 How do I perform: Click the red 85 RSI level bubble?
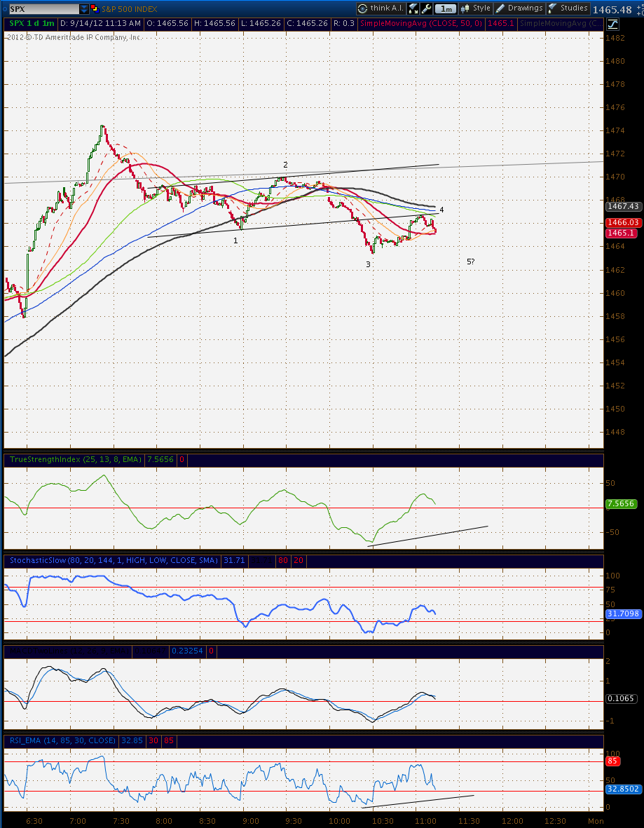613,761
